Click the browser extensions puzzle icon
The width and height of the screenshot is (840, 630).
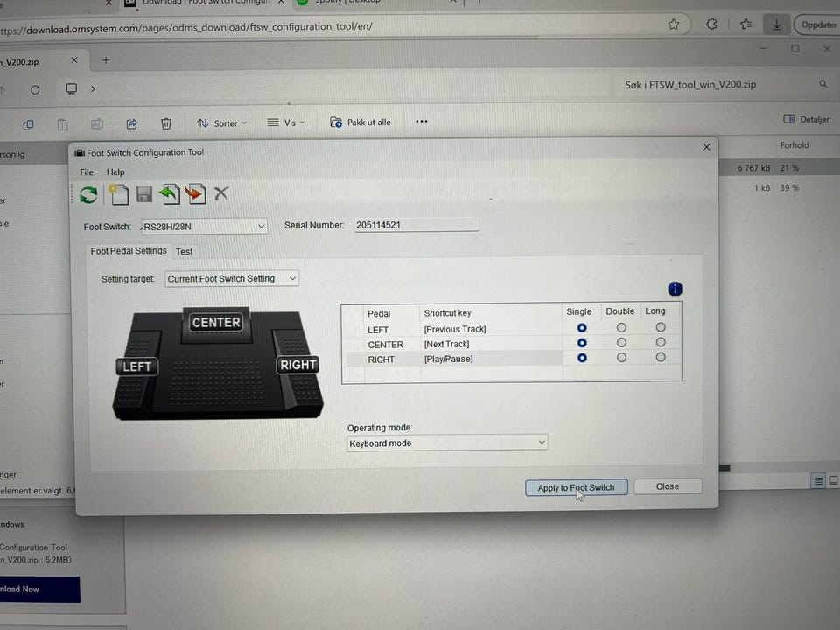(x=711, y=24)
